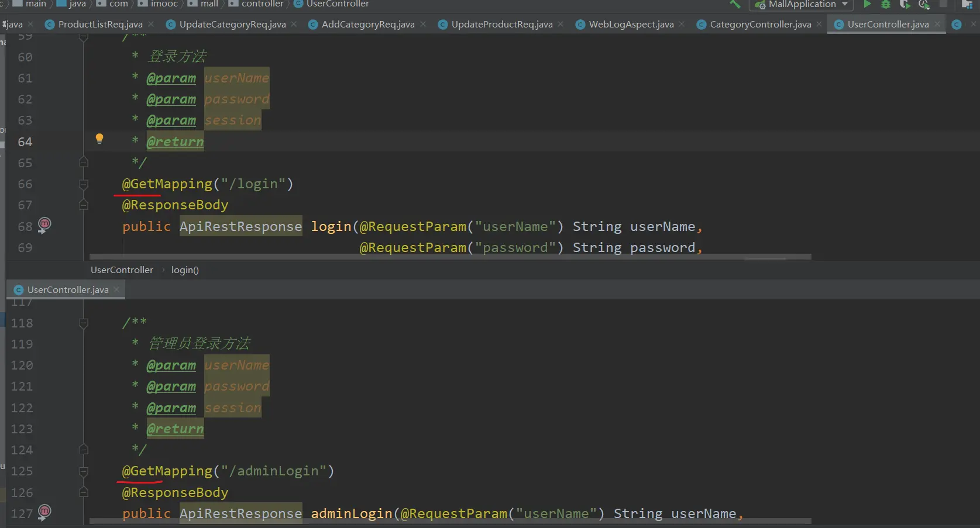
Task: Click the lightbulb intention icon on line 64
Action: (99, 139)
